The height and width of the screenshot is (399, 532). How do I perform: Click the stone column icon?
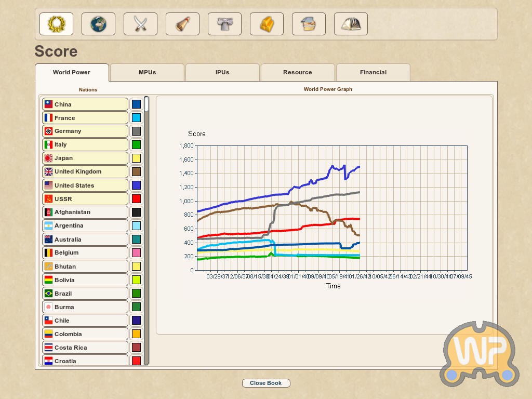pyautogui.click(x=224, y=24)
